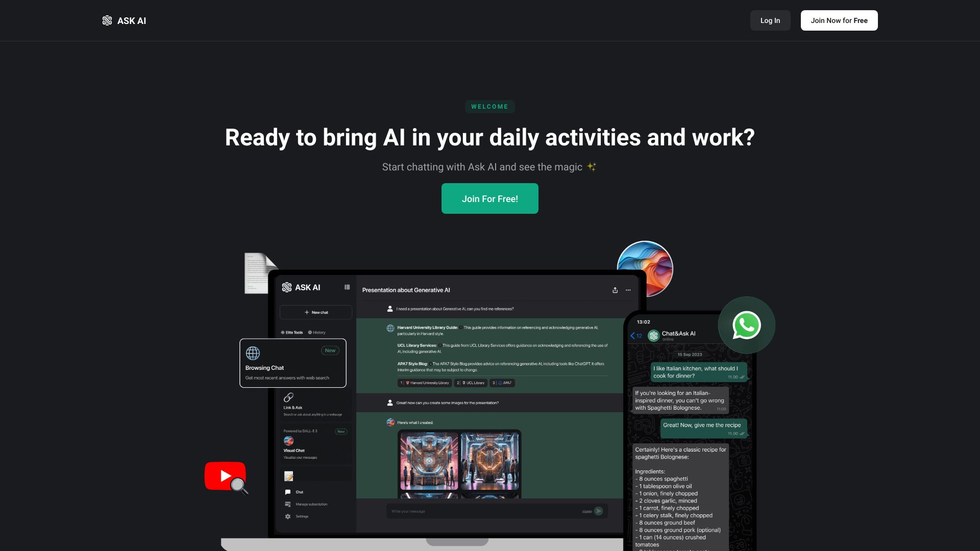
Task: Click the New Chat plus icon
Action: (x=306, y=312)
